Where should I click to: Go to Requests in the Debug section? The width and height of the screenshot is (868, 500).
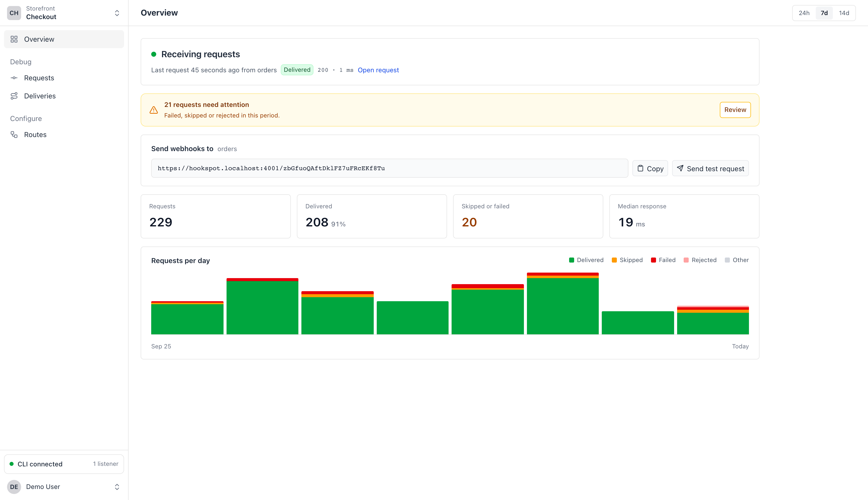point(64,78)
